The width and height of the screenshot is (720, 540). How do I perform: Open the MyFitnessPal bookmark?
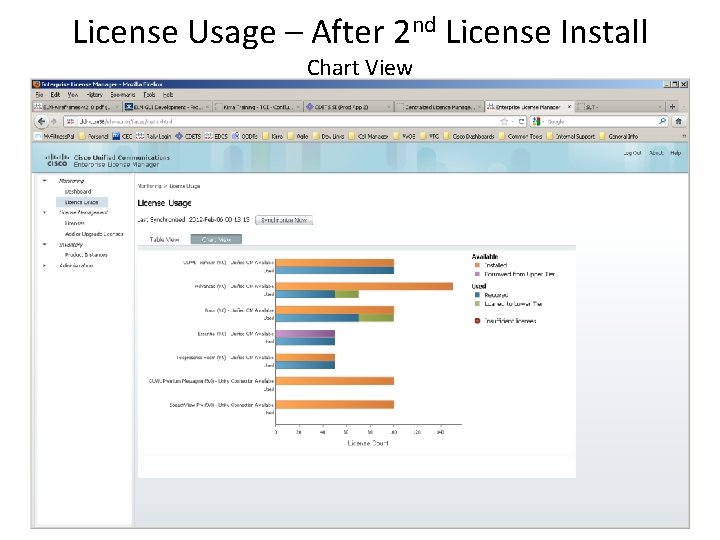[x=55, y=136]
